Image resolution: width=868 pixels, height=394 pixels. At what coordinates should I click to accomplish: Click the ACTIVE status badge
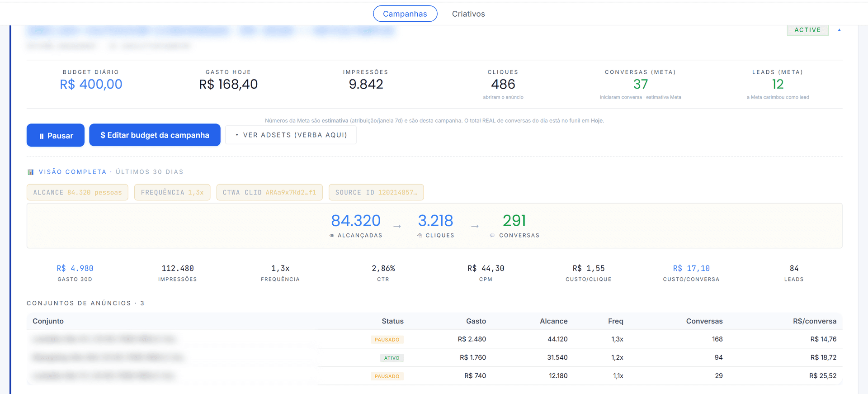click(807, 30)
